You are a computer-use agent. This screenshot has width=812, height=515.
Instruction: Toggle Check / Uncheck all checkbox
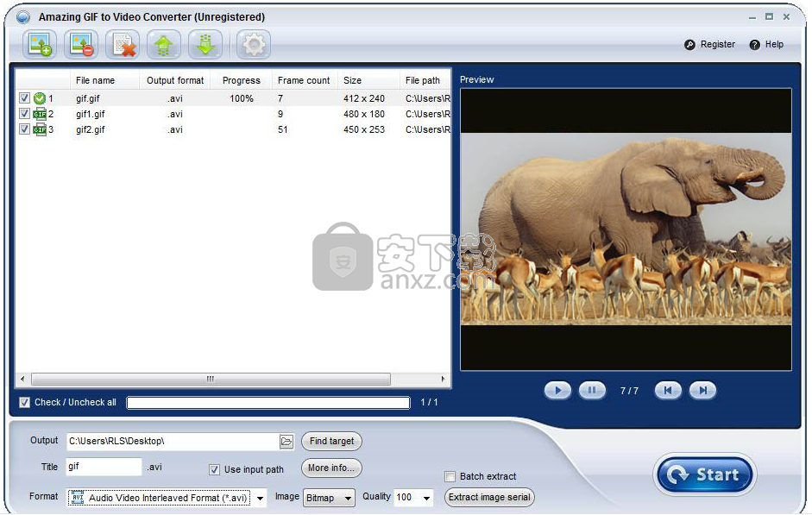tap(24, 402)
